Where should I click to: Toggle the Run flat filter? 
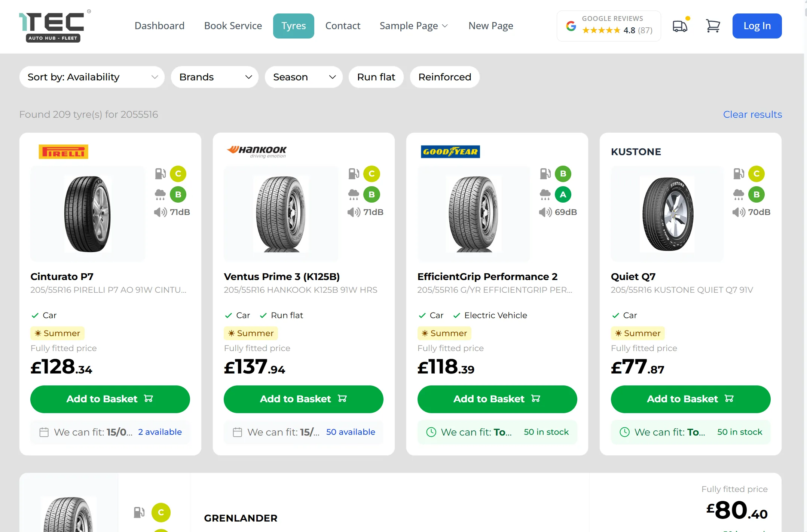[376, 77]
